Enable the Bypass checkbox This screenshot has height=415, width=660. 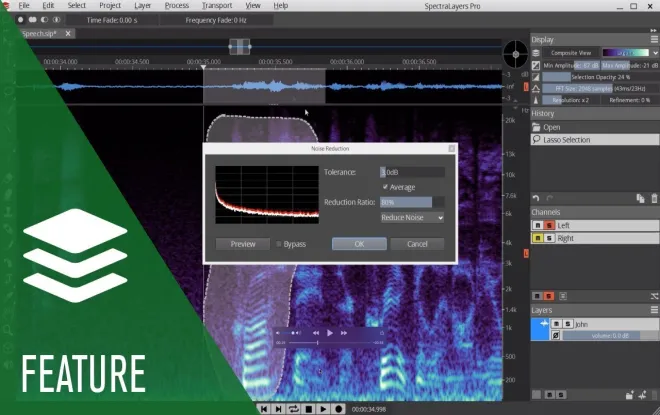point(279,244)
